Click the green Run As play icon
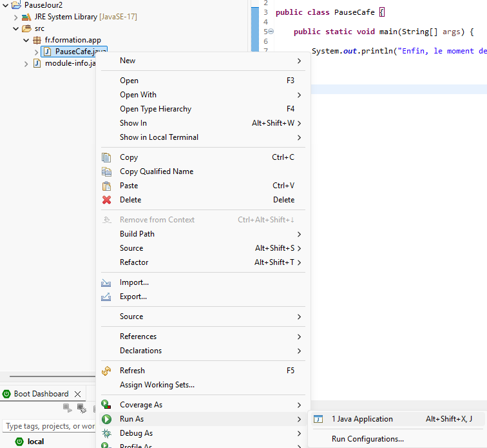This screenshot has height=448, width=487. click(107, 419)
